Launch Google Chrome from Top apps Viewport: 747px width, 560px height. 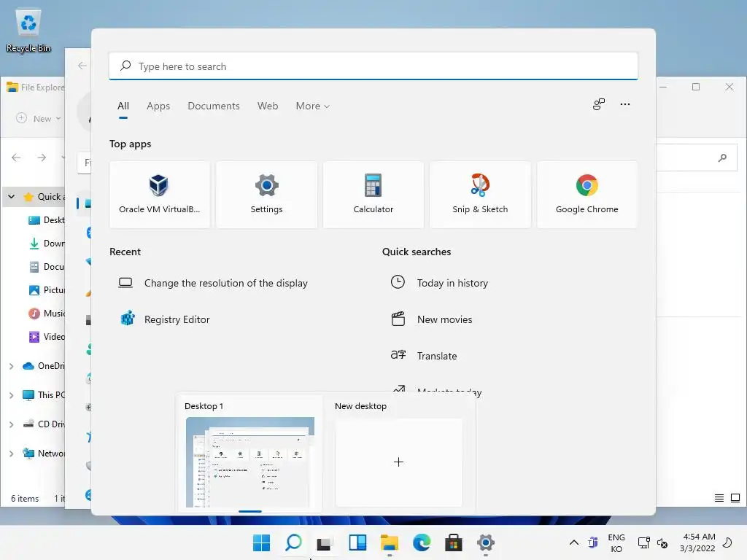(587, 195)
